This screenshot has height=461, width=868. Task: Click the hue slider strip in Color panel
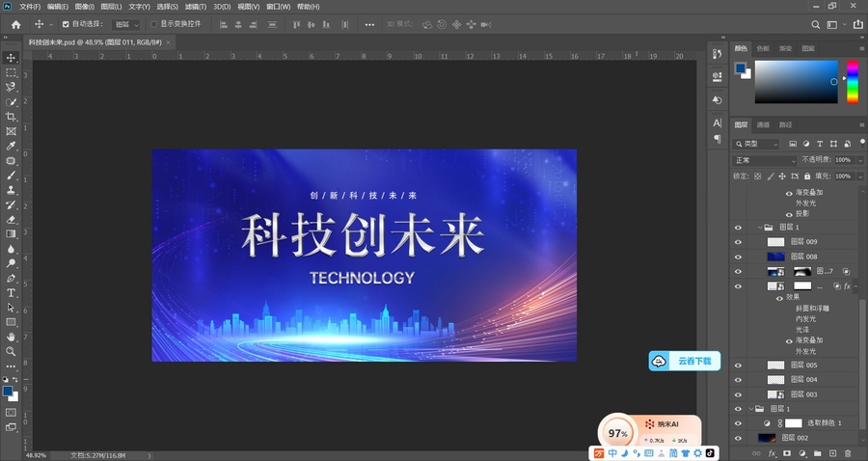[853, 82]
